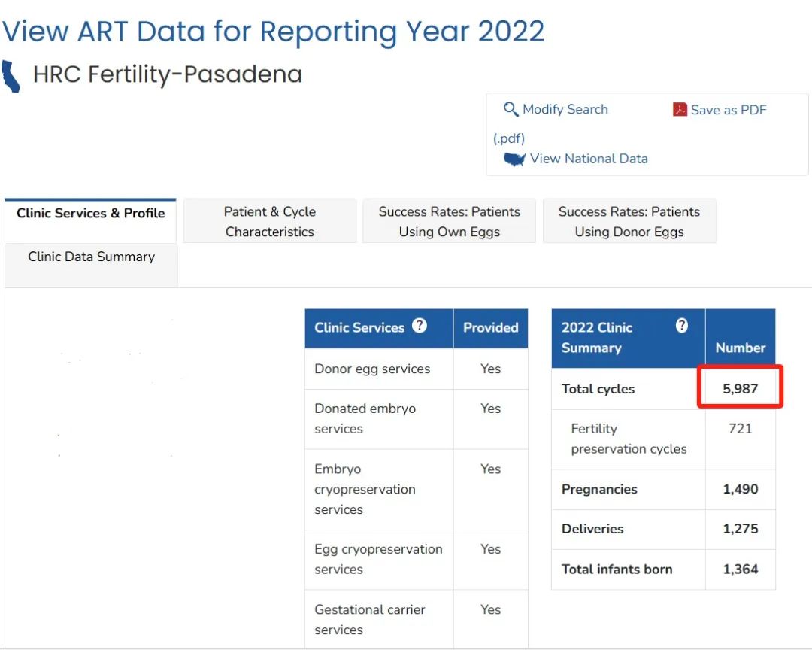Click Yes for Egg cryopreservation services
Screen dimensions: 812x650
click(490, 549)
